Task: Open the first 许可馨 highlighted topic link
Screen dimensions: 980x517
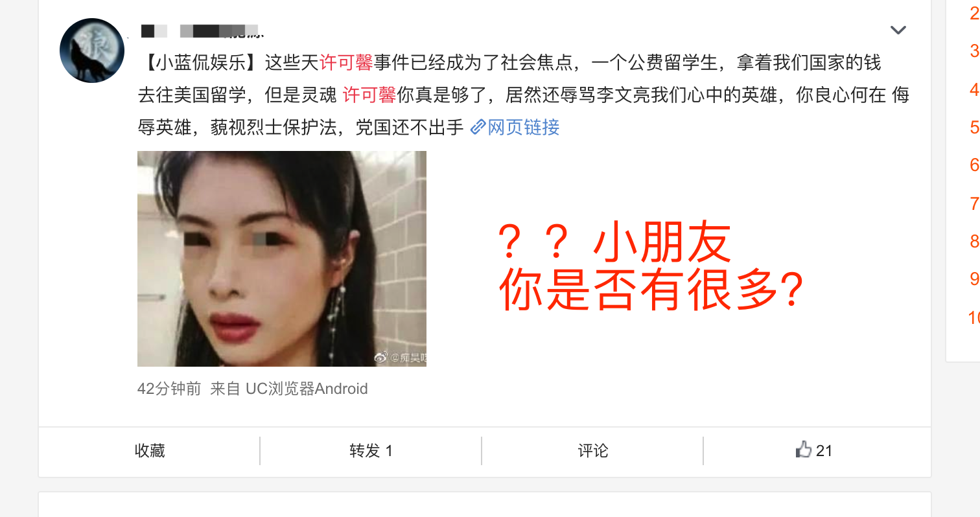Action: point(346,63)
